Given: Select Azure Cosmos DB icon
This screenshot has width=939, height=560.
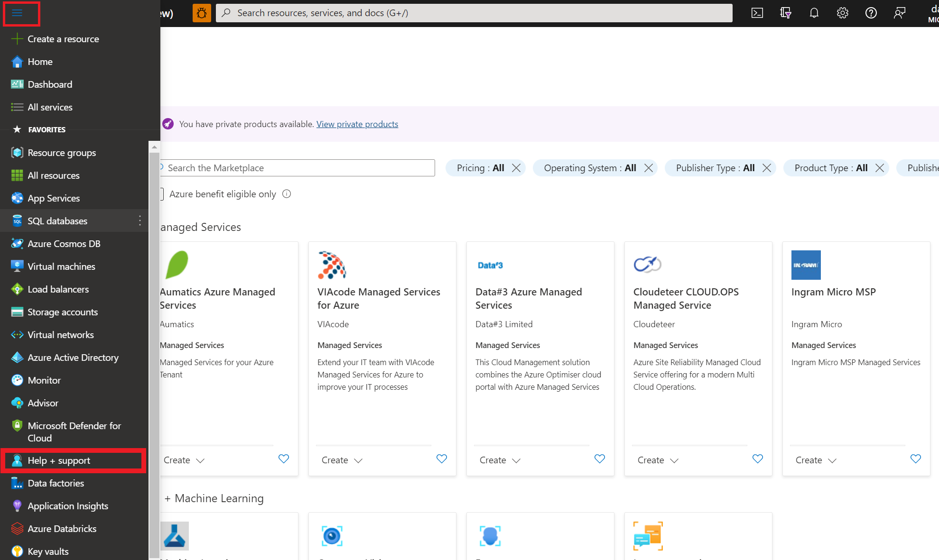Looking at the screenshot, I should click(x=17, y=243).
